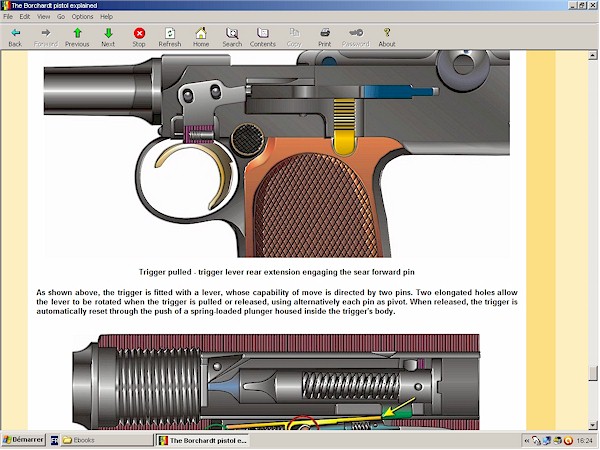Expand hidden system tray icons

[527, 441]
